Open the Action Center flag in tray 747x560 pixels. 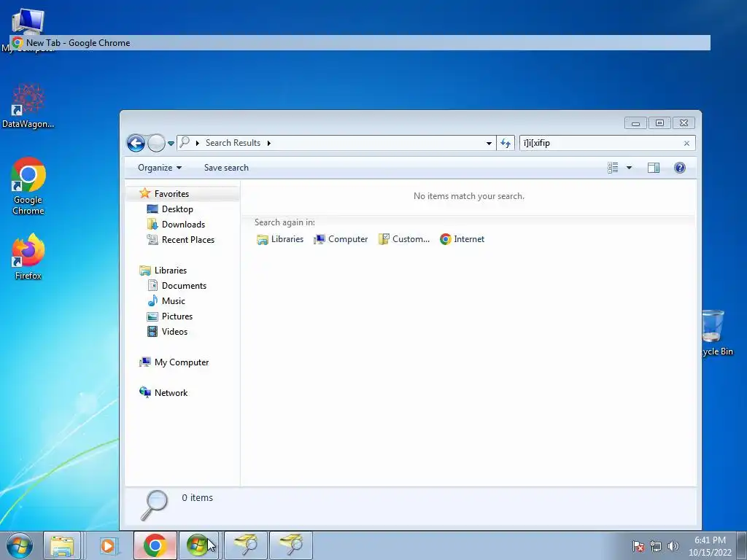638,547
